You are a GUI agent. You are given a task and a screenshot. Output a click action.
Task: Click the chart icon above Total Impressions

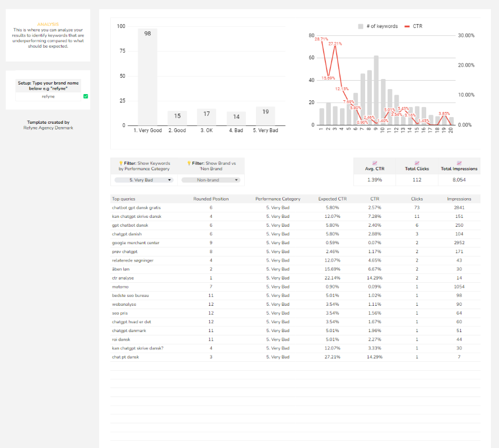coord(459,163)
